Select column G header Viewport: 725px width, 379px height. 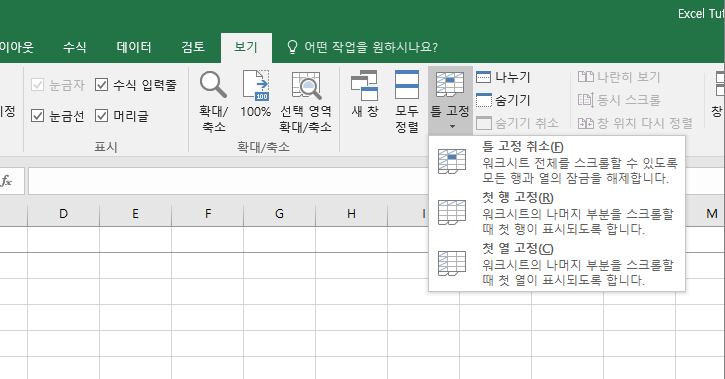(279, 214)
